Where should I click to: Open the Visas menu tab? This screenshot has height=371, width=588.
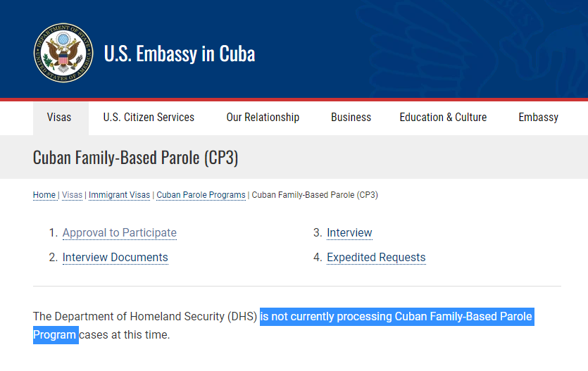(59, 118)
